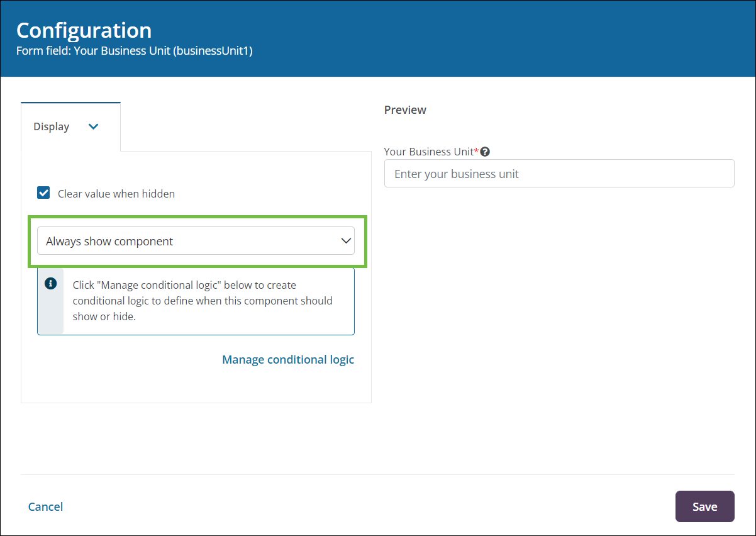Viewport: 756px width, 536px height.
Task: Click the Form field businessUnit1 subtitle
Action: point(134,52)
